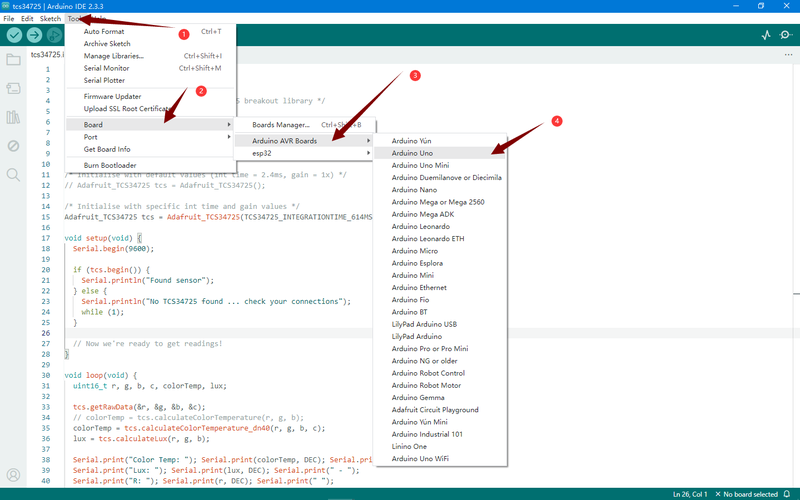Open the editor's three-dot more menu
This screenshot has height=500, width=800.
point(788,55)
